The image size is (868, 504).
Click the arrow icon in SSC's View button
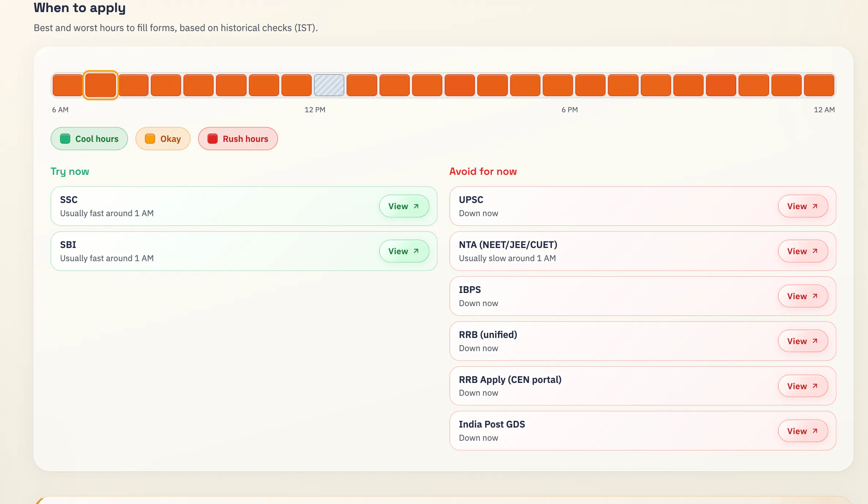(416, 206)
